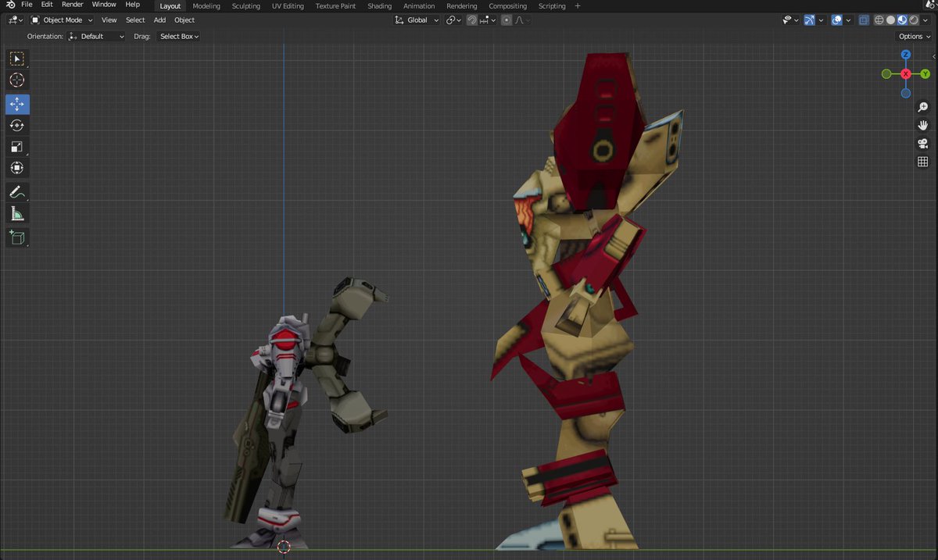Open the Render menu
This screenshot has width=938, height=560.
point(72,5)
